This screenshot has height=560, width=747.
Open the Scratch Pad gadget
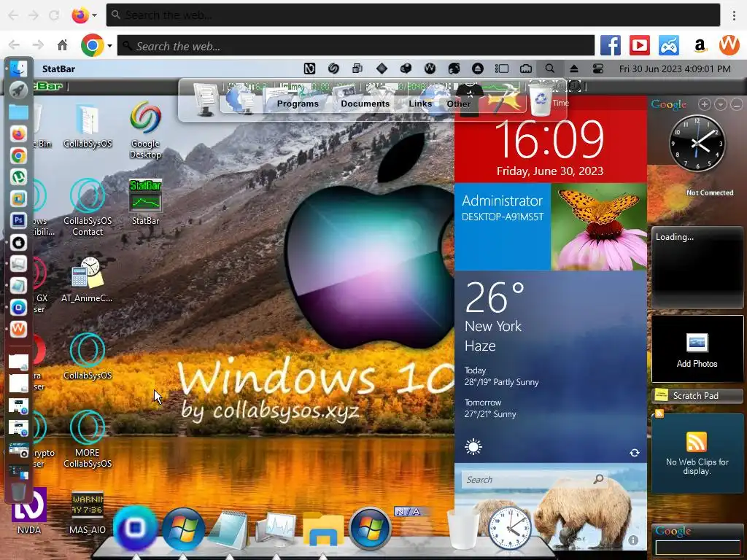pyautogui.click(x=697, y=396)
